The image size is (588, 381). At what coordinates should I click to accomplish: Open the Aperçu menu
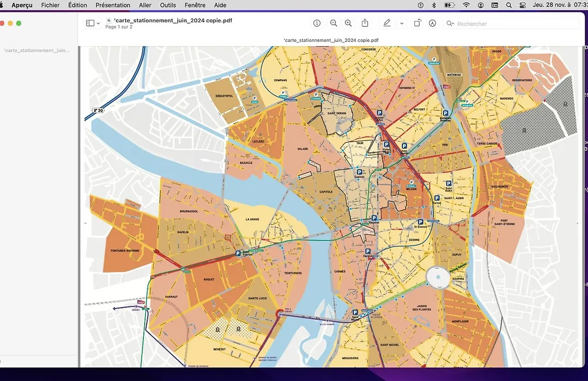tap(22, 5)
